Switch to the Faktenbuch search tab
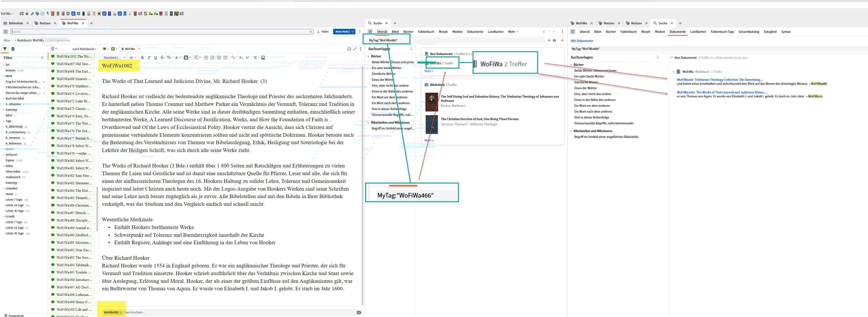This screenshot has height=317, width=868. pos(426,32)
